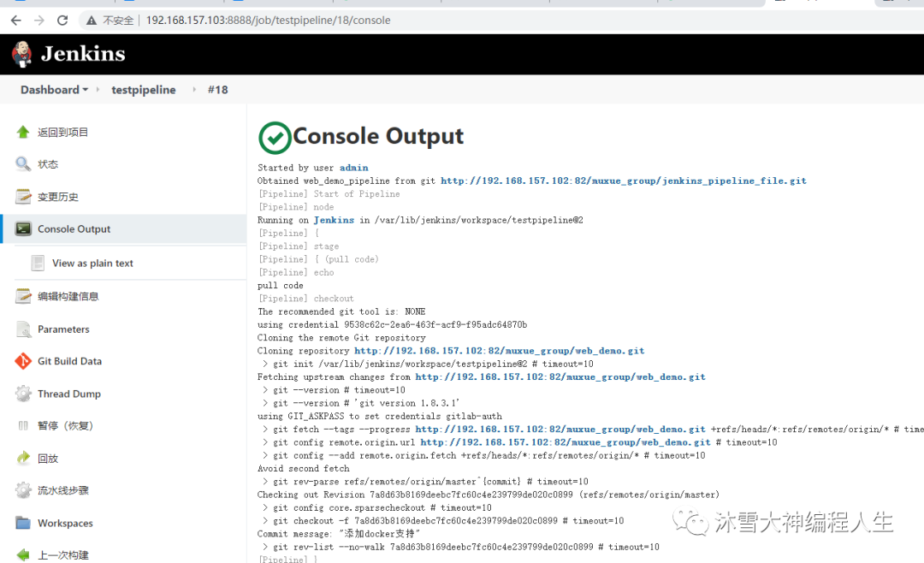Click the 'The recommended git tool is: NONE' line
Viewport: 924px width, 563px height.
click(341, 311)
